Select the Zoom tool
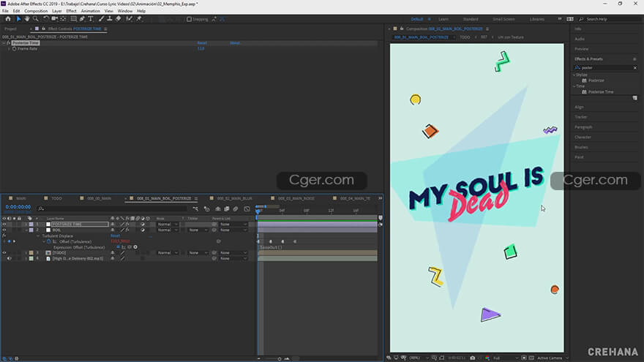The width and height of the screenshot is (644, 362). click(34, 19)
